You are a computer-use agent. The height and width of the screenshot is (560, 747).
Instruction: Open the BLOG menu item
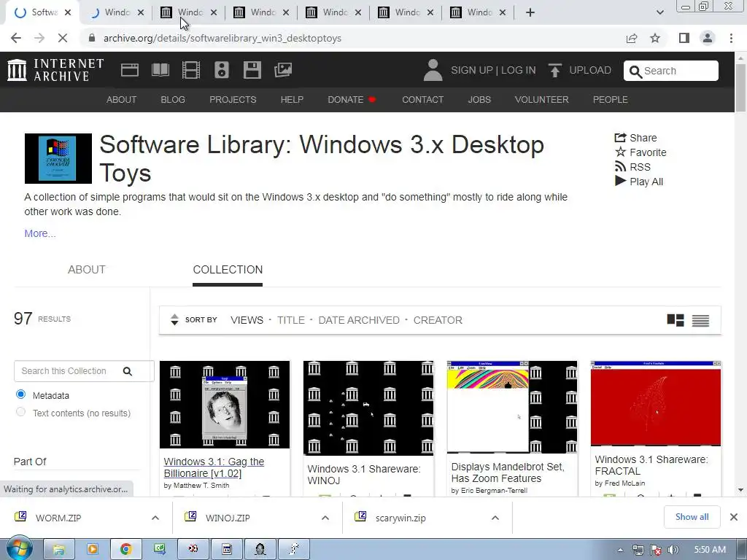(x=173, y=99)
